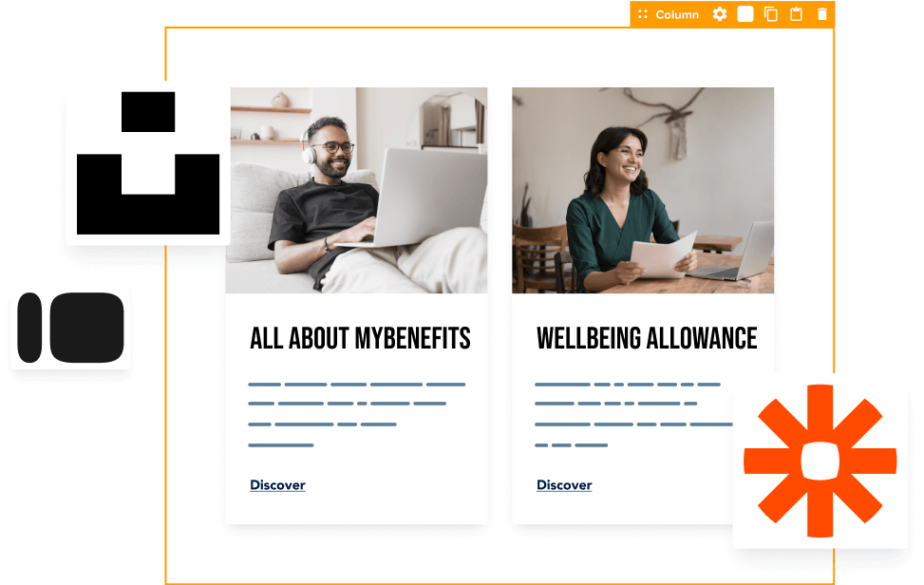Image resolution: width=924 pixels, height=585 pixels.
Task: Grab the Column drag handle dots
Action: 642,14
